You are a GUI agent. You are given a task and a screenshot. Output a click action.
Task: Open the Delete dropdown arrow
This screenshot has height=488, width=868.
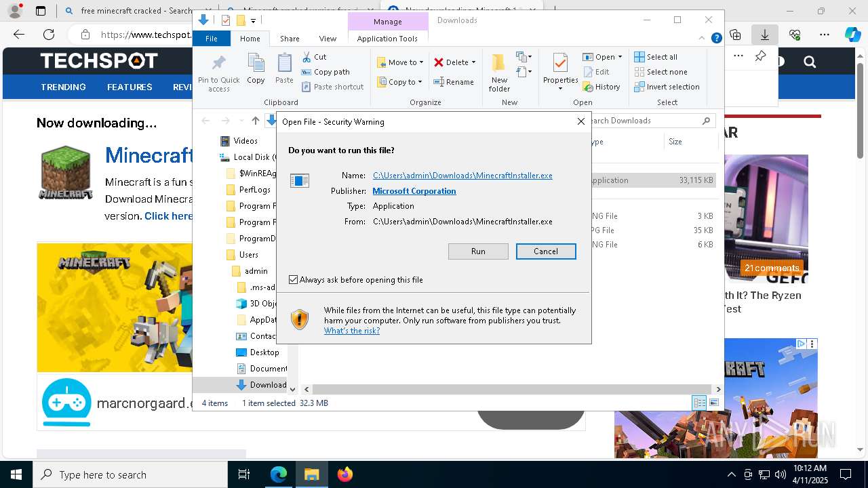tap(473, 62)
